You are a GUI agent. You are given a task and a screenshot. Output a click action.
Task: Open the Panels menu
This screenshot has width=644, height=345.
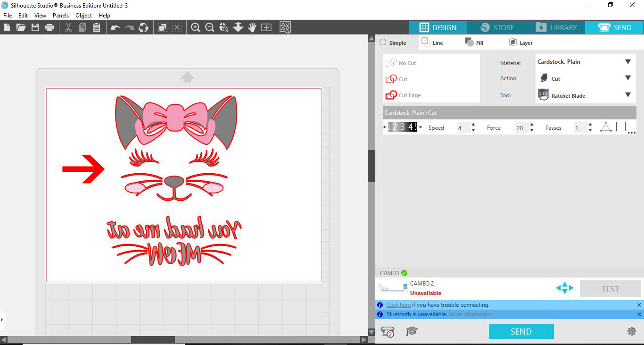point(61,16)
